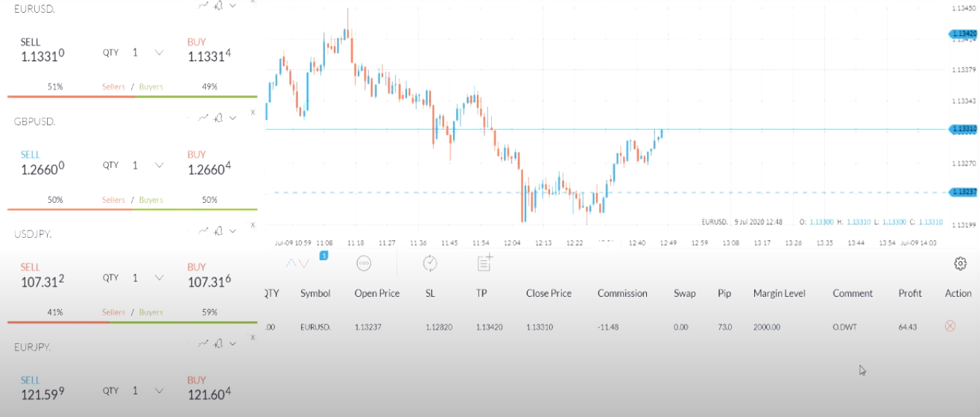Expand the GBPUSD panel options chevron
The width and height of the screenshot is (980, 417).
click(233, 118)
